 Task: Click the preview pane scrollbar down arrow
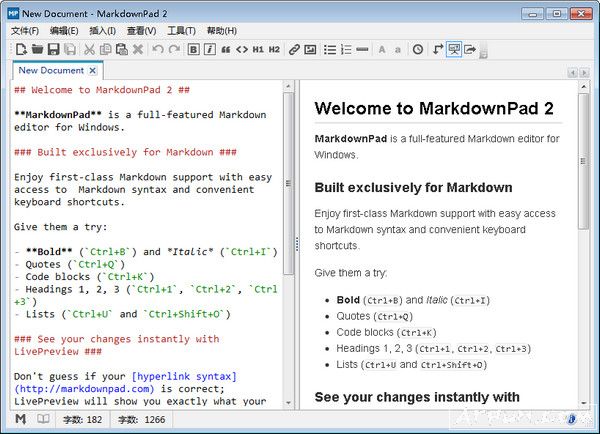(x=584, y=403)
